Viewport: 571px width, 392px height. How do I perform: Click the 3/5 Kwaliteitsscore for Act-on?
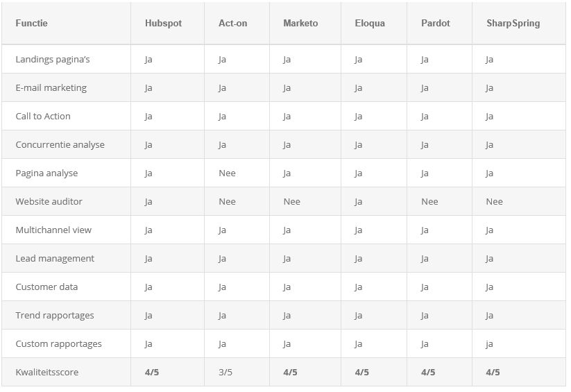pos(225,372)
